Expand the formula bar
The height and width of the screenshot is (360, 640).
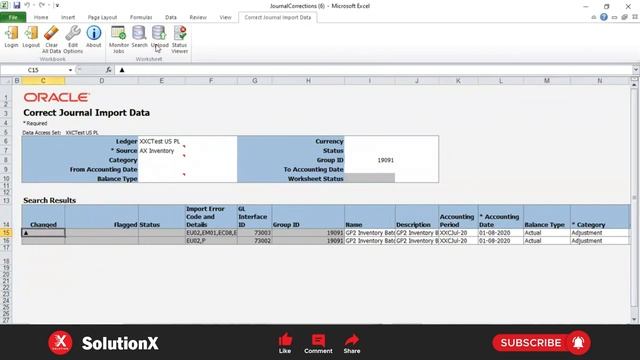tap(636, 70)
